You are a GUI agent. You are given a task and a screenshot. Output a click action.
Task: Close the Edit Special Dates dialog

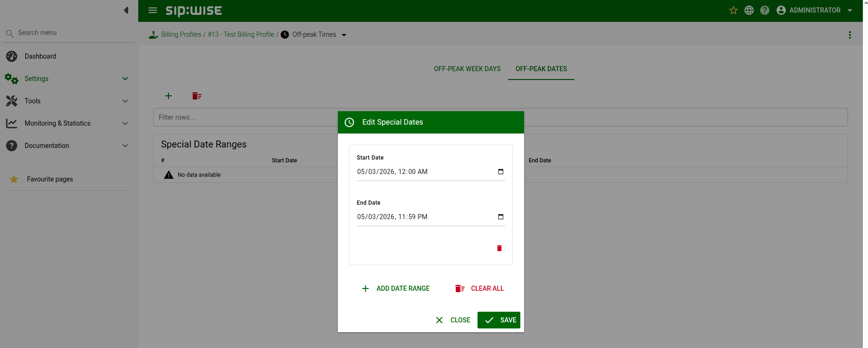(x=453, y=320)
